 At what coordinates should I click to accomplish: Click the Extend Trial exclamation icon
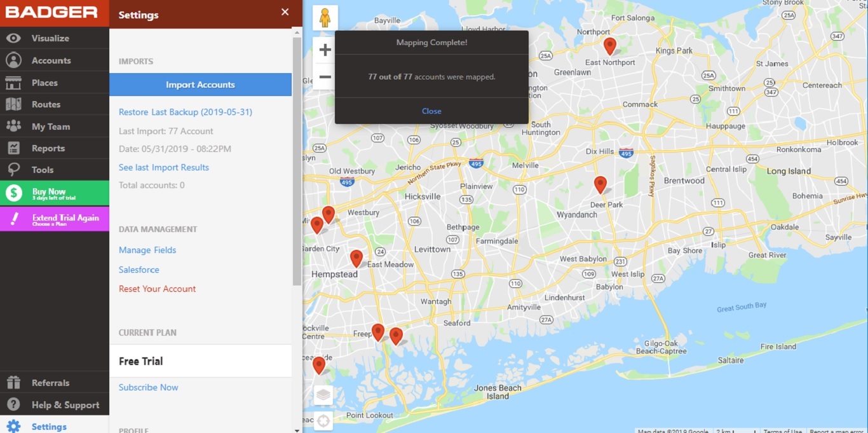coord(13,219)
